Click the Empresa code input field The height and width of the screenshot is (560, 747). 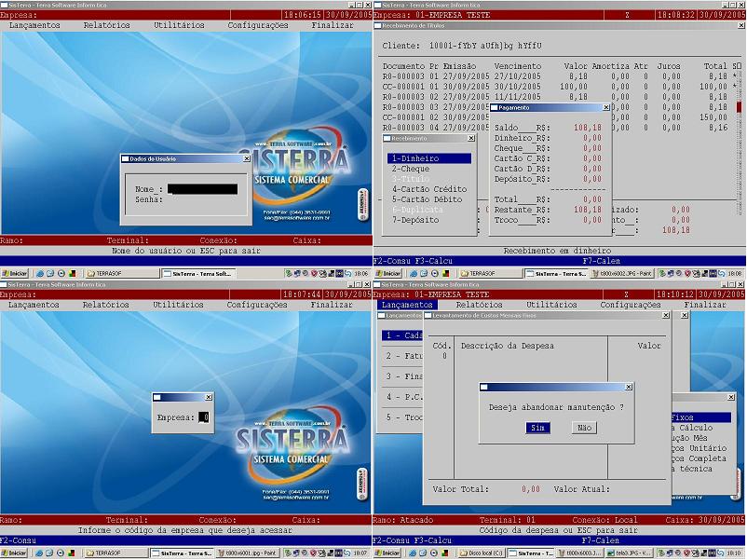(x=203, y=417)
